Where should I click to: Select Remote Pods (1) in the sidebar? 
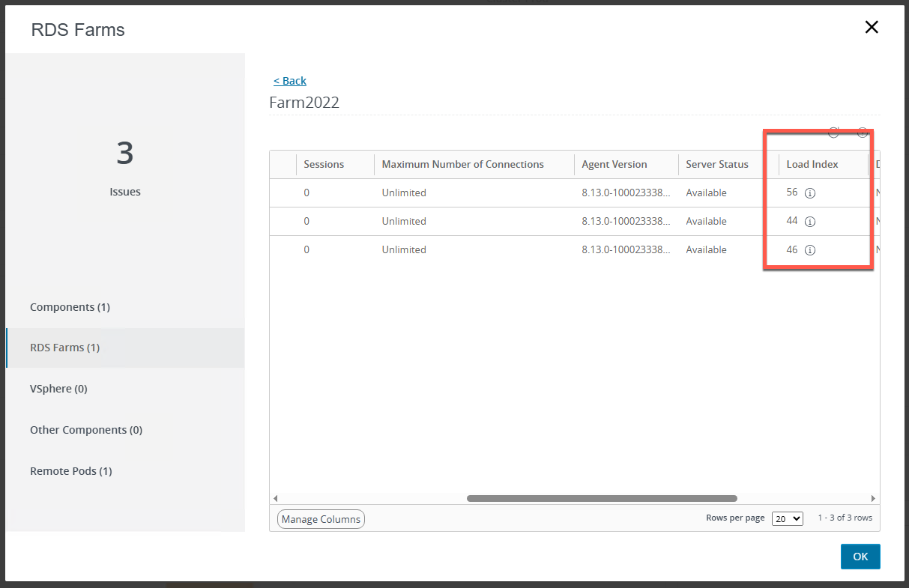click(x=70, y=471)
